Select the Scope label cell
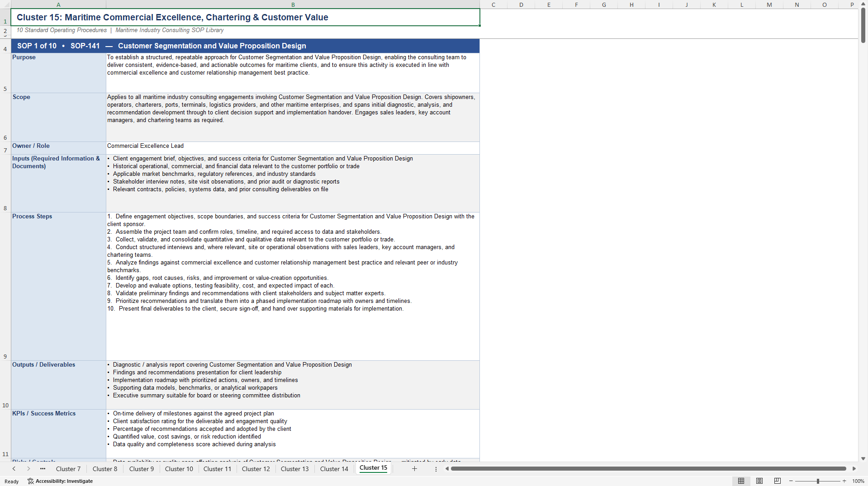Viewport: 868px width, 486px height. point(58,117)
